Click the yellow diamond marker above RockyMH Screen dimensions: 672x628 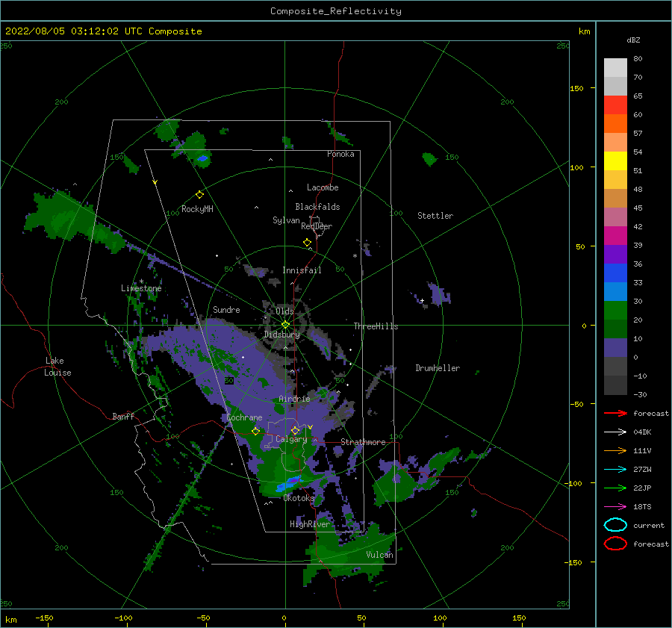point(199,195)
